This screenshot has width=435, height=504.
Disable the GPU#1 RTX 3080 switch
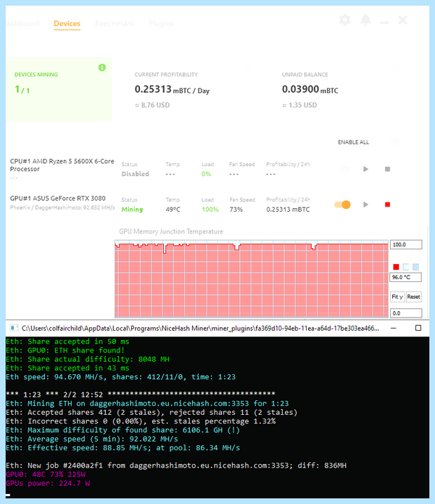tap(342, 205)
